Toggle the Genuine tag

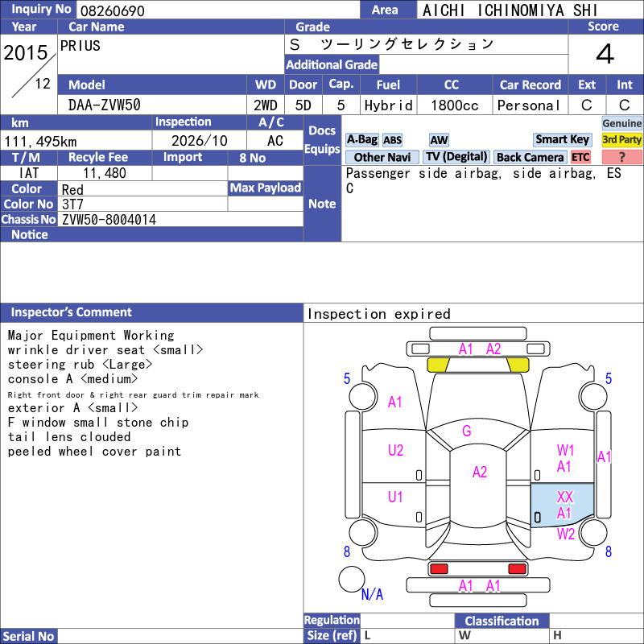[621, 123]
